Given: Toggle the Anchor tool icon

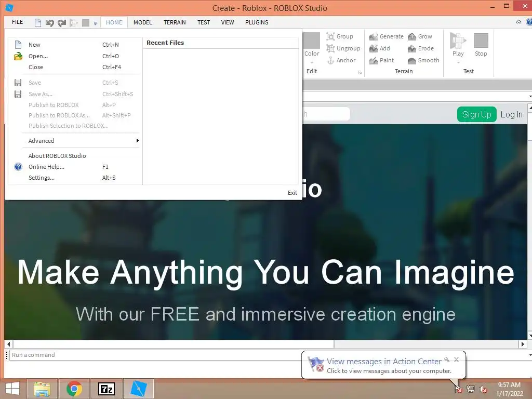Looking at the screenshot, I should tap(330, 60).
